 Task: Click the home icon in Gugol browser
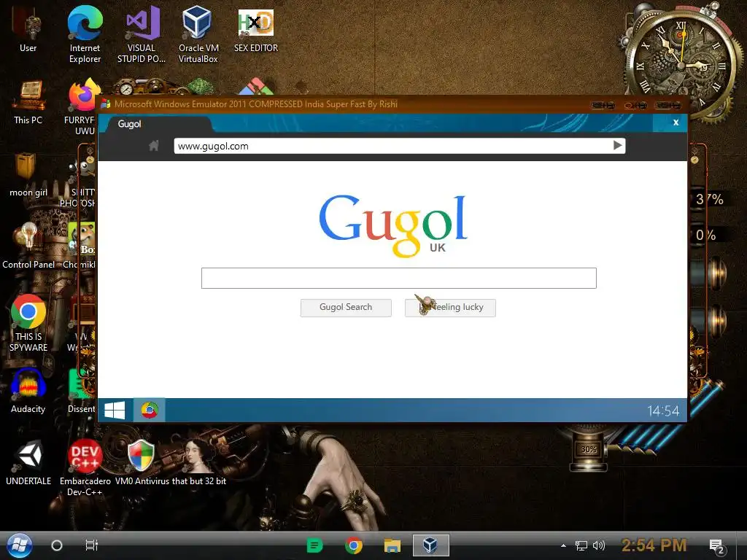click(153, 146)
